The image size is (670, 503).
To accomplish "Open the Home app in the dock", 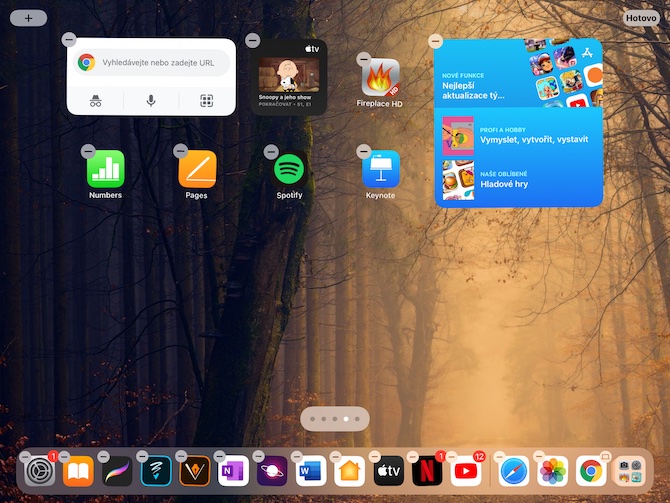I will (350, 471).
